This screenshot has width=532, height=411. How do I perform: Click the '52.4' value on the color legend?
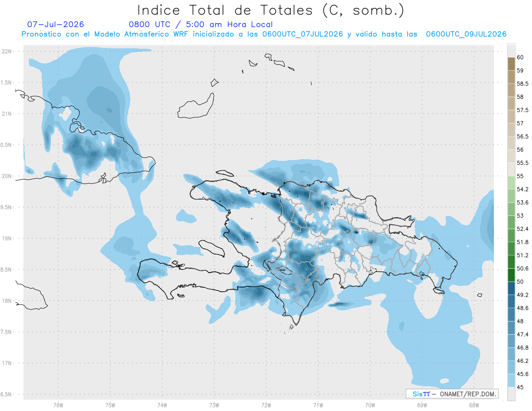tap(522, 229)
